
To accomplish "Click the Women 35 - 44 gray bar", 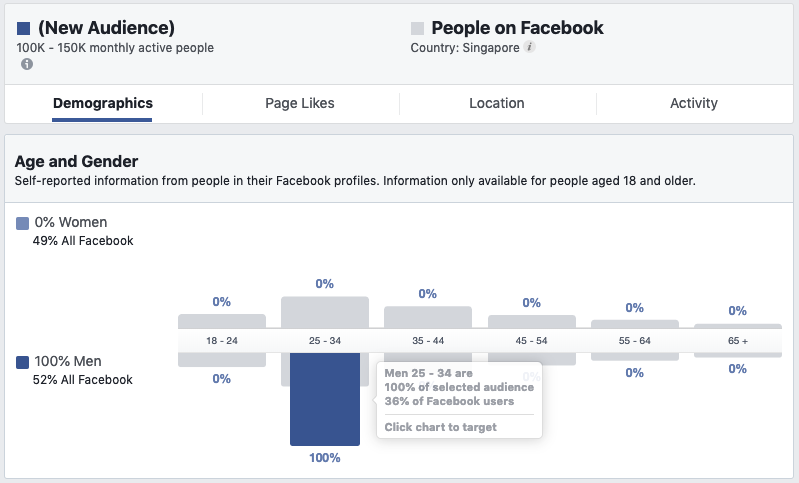I will pyautogui.click(x=428, y=317).
